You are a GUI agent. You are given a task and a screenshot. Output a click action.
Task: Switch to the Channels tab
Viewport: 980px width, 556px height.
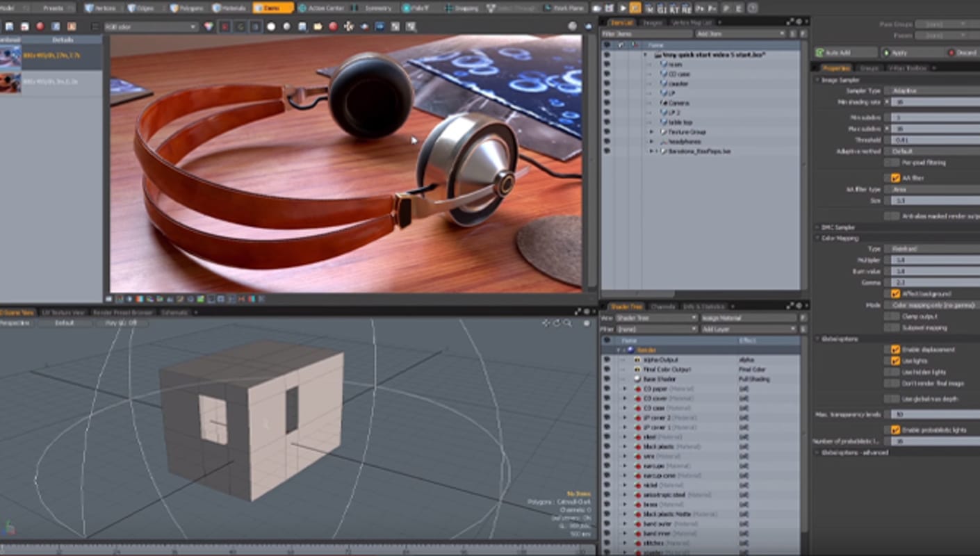click(x=662, y=306)
